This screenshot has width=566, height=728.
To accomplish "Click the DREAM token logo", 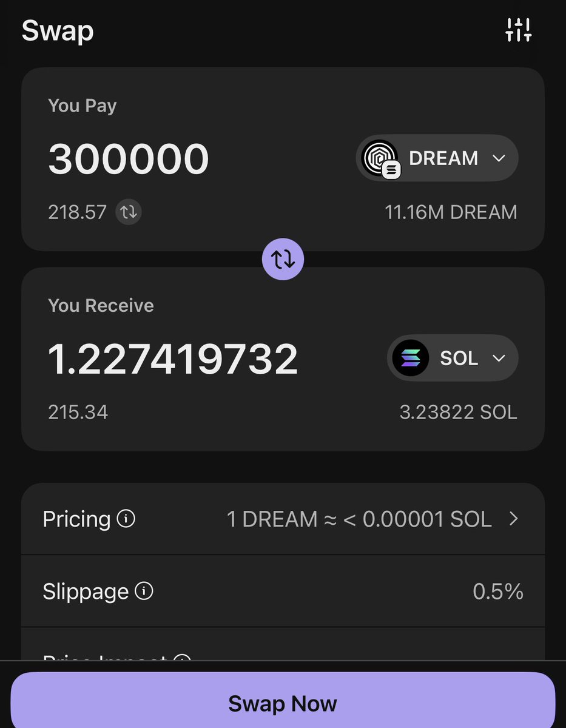I will [x=380, y=158].
